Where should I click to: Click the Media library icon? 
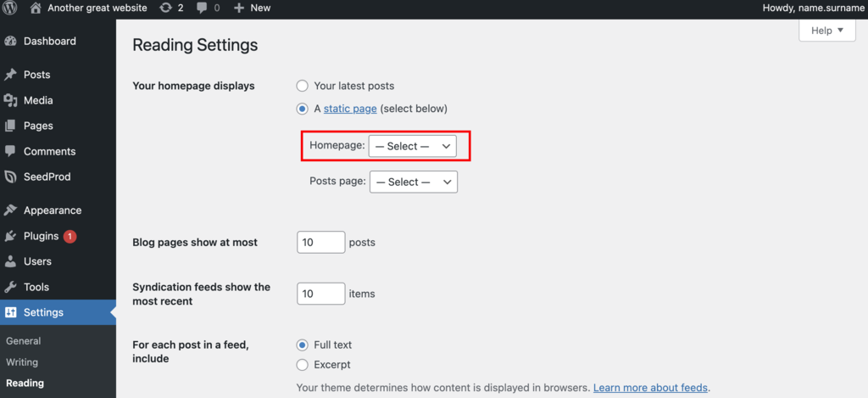[11, 100]
